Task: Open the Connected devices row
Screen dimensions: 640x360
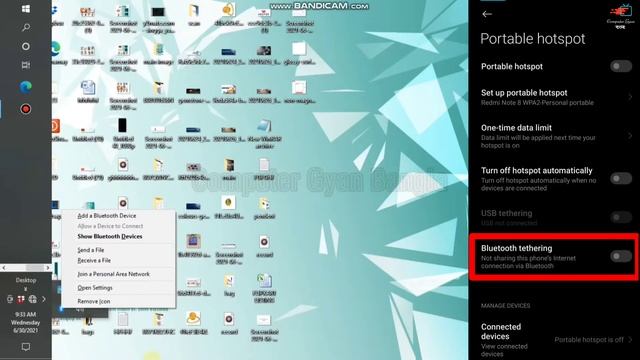Action: click(555, 340)
